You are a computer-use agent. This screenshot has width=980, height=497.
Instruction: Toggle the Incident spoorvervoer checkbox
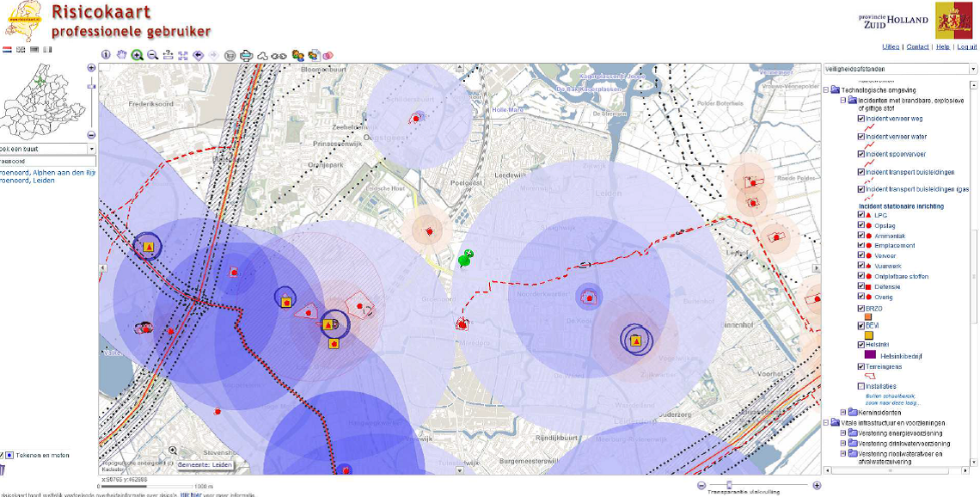861,154
